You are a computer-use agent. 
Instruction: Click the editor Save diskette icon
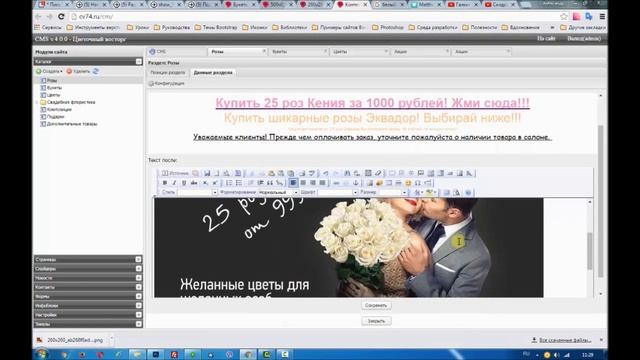207,173
